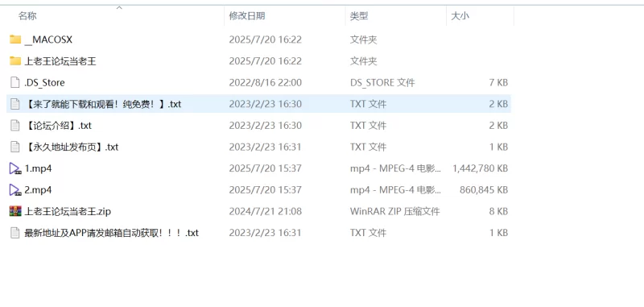Screen dimensions: 644x307
Task: Sort by 大小 column header
Action: point(460,16)
